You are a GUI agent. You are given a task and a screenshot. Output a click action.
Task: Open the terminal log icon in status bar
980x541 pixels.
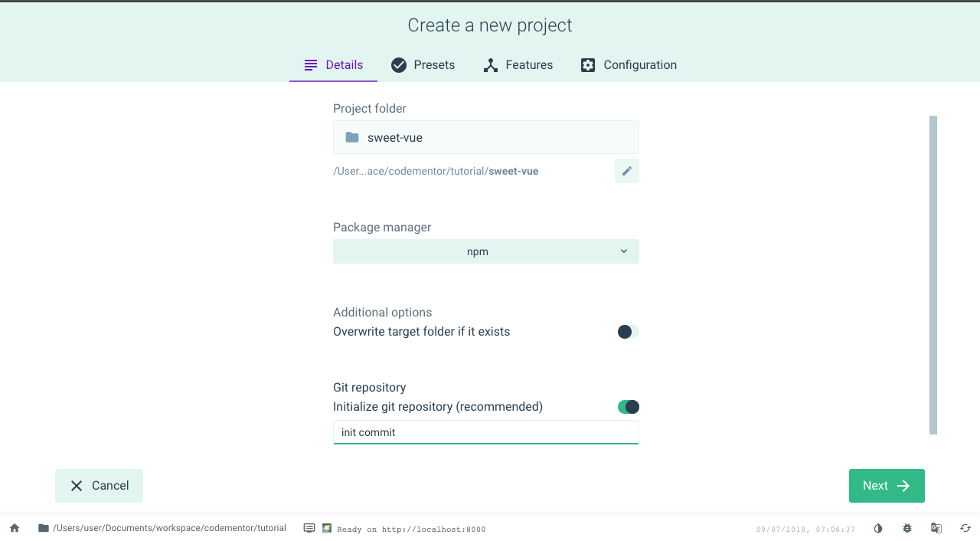click(309, 528)
